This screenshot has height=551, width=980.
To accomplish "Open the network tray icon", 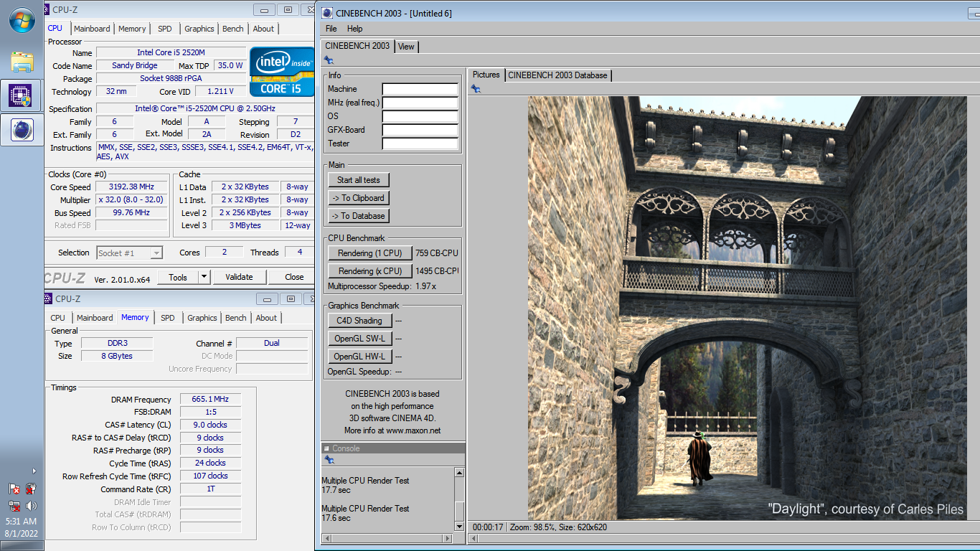I will click(14, 506).
